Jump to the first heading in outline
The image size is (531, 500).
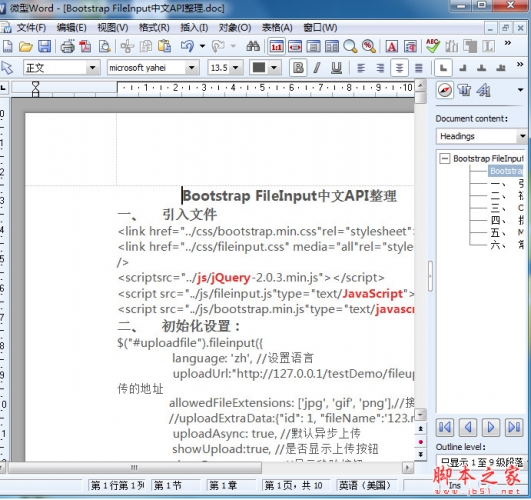click(x=445, y=427)
